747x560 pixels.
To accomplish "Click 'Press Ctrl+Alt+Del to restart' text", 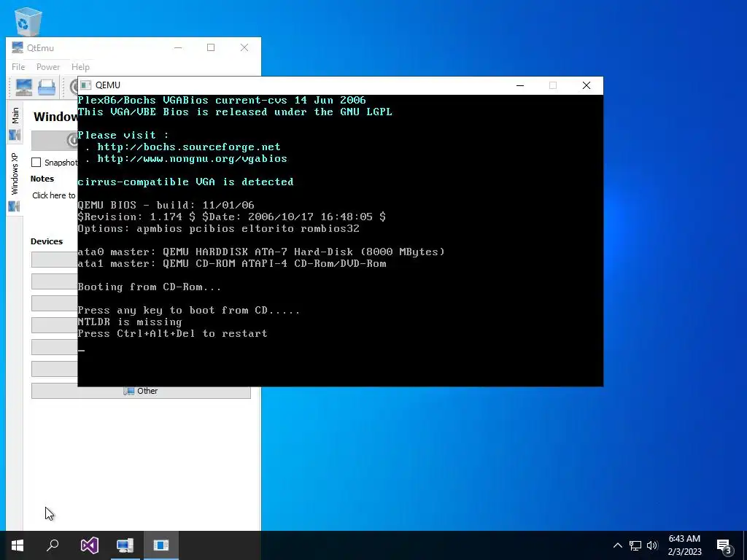I will pos(172,333).
